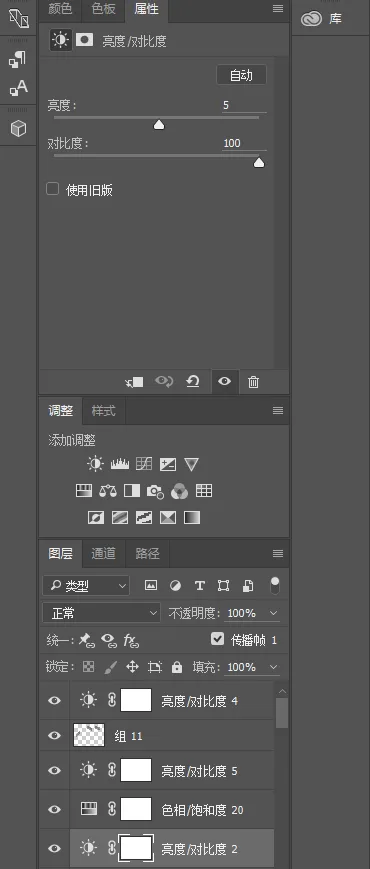Add a Levels adjustment
The height and width of the screenshot is (869, 370).
pos(120,464)
